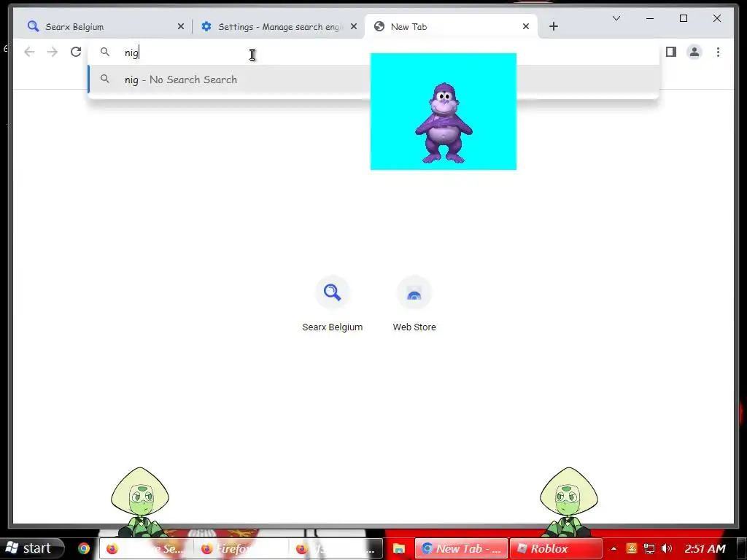Viewport: 747px width, 560px height.
Task: Click the magnifier icon in the address bar
Action: 105,52
